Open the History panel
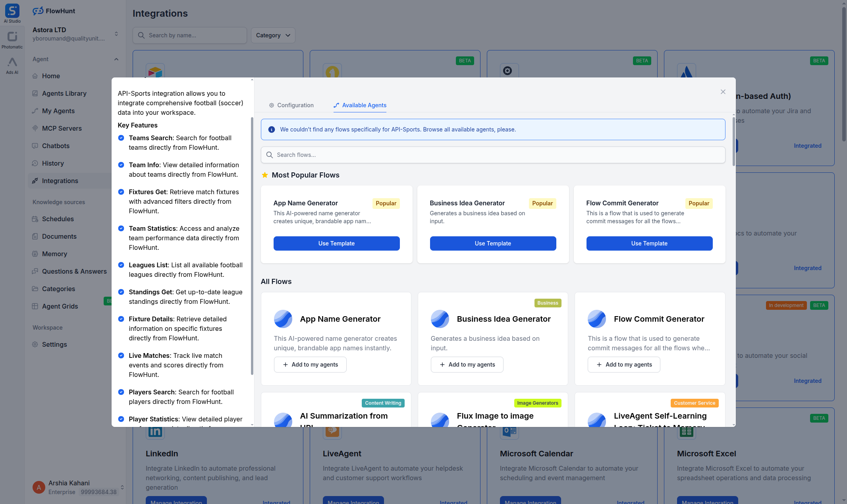Image resolution: width=847 pixels, height=504 pixels. tap(52, 163)
